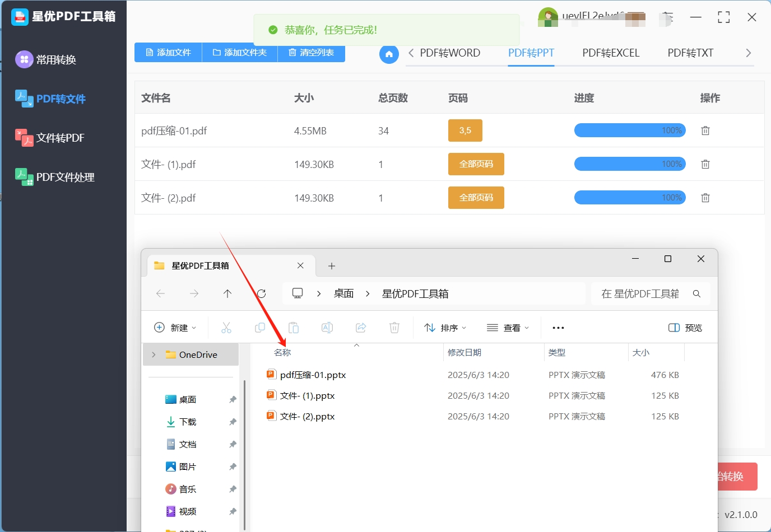The image size is (771, 532).
Task: Delete 文件- (1).pdf row with trash icon
Action: coord(705,164)
